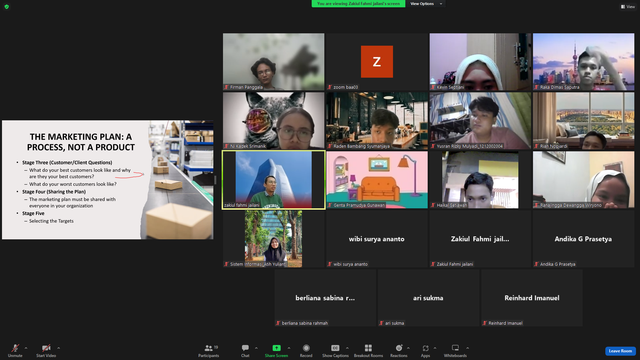This screenshot has height=360, width=640.
Task: Select Genta Pramudya Gunawan's cartoon room tile
Action: click(377, 180)
